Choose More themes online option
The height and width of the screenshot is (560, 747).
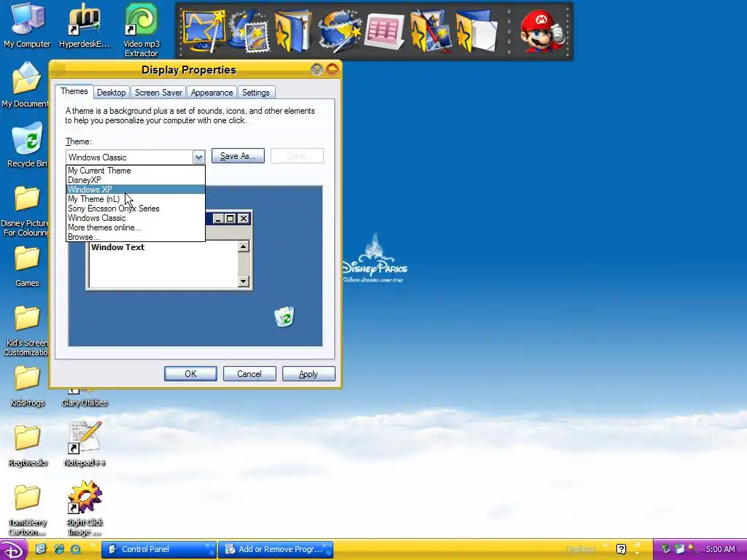tap(136, 227)
